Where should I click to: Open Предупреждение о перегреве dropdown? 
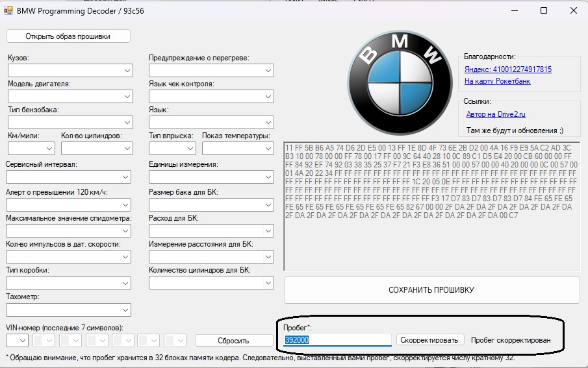tap(211, 71)
